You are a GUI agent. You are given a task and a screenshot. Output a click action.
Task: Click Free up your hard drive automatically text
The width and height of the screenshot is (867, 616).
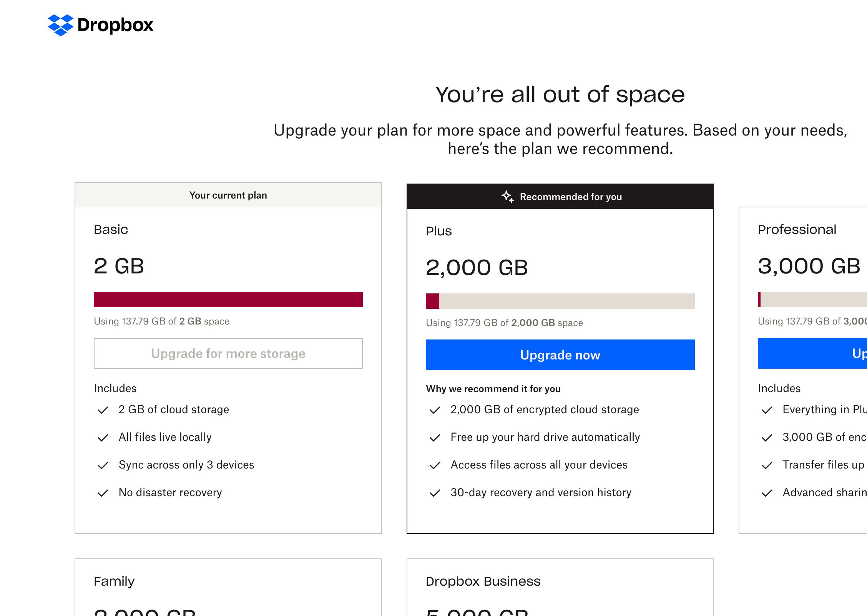pos(545,437)
